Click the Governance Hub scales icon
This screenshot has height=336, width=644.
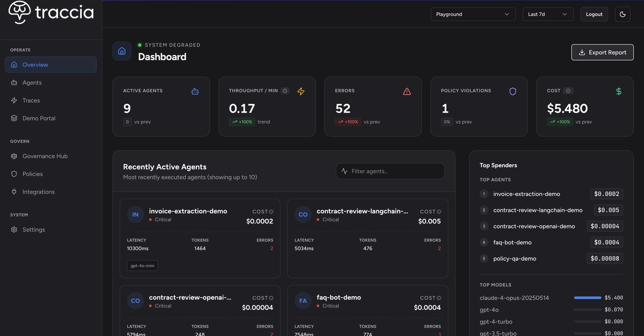coord(14,156)
